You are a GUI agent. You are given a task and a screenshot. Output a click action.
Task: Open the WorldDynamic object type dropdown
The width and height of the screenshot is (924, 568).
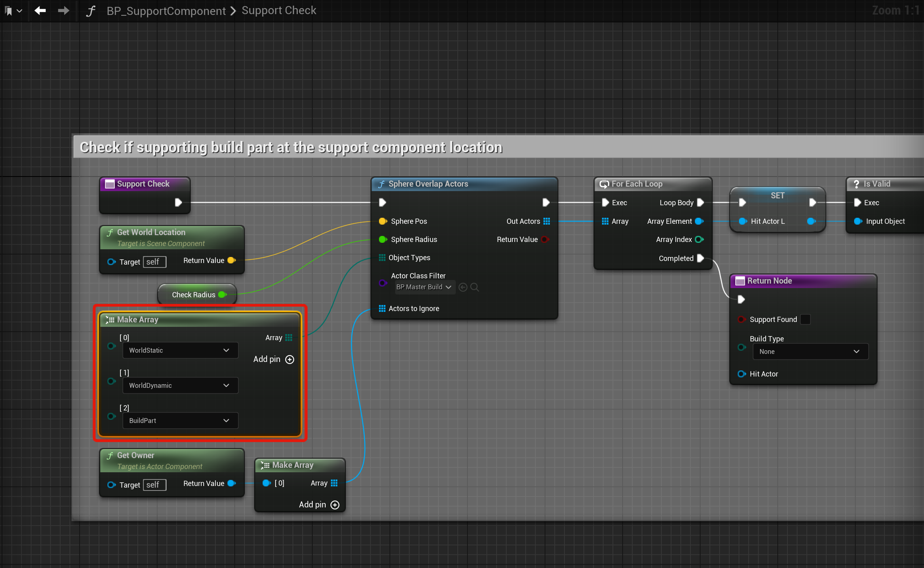180,385
